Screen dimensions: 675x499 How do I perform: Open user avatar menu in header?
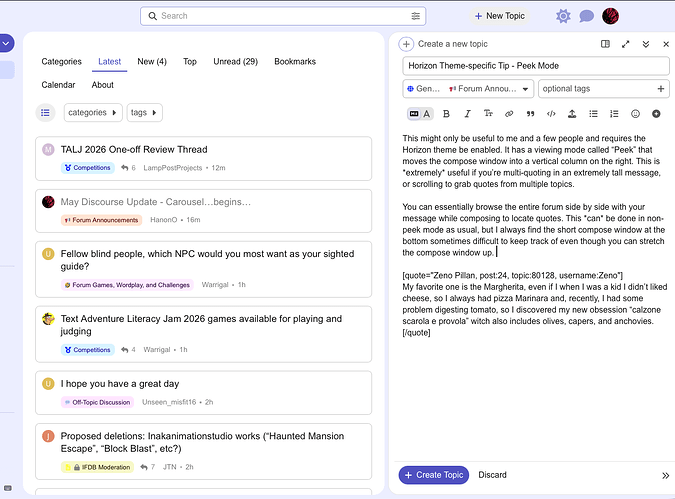coord(610,16)
